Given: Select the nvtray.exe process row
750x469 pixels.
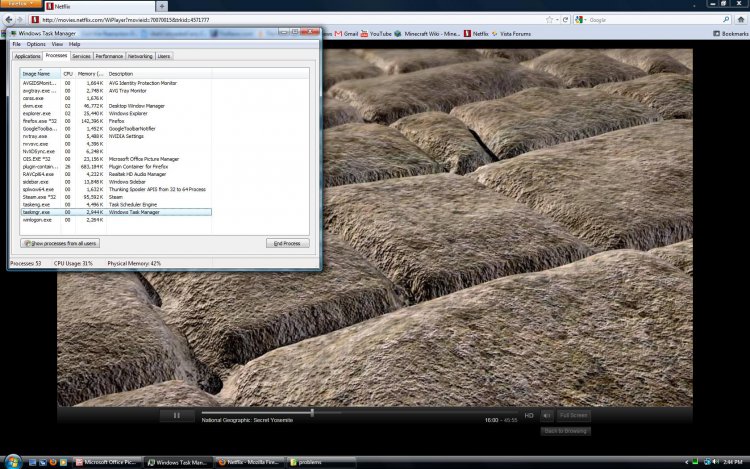Looking at the screenshot, I should pos(116,136).
